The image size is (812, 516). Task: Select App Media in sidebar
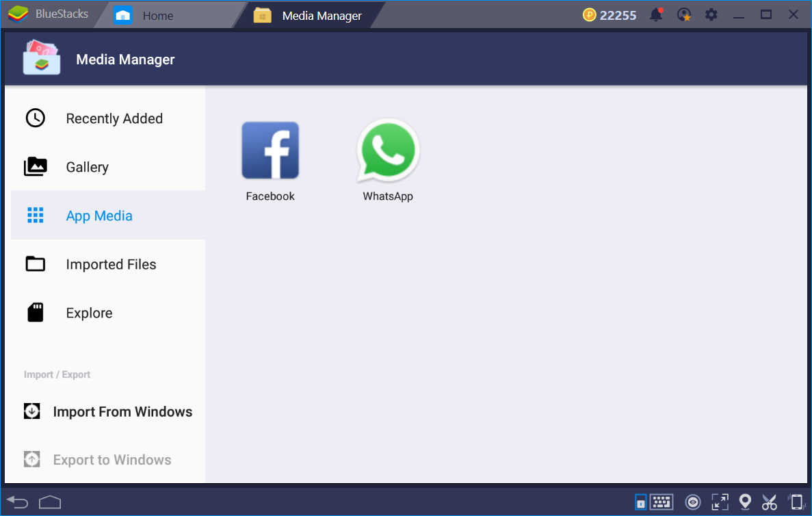pos(107,215)
